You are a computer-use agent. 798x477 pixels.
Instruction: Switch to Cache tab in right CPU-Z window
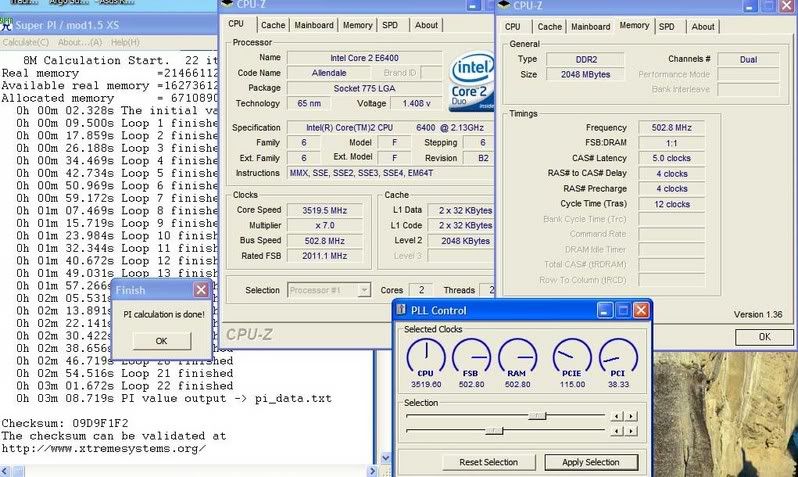point(550,26)
